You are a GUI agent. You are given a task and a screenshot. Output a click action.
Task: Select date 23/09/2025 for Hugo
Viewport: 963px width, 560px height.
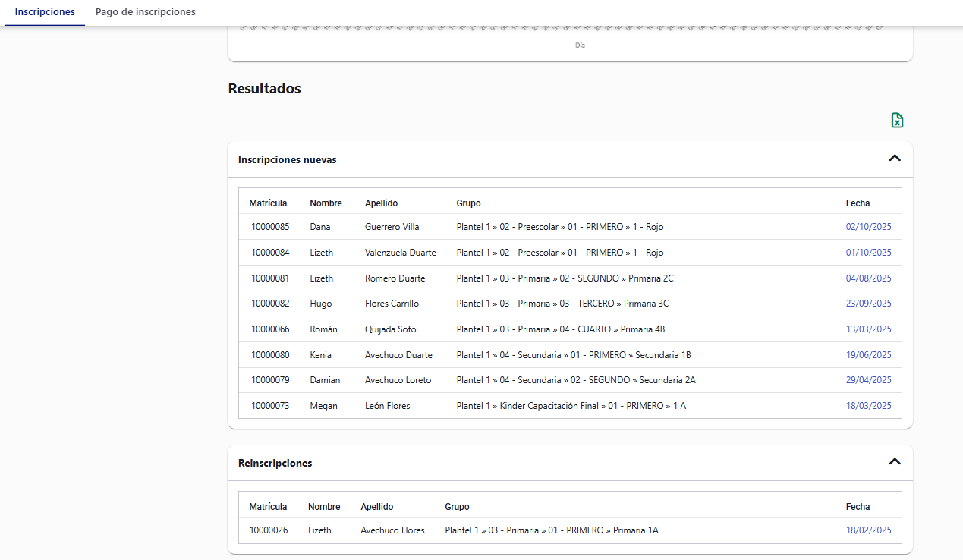(868, 304)
